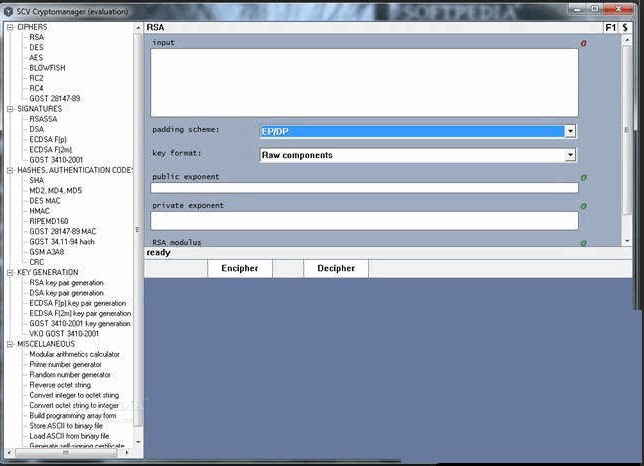Click the red marker icon beside input
This screenshot has height=466, width=644.
(x=583, y=43)
